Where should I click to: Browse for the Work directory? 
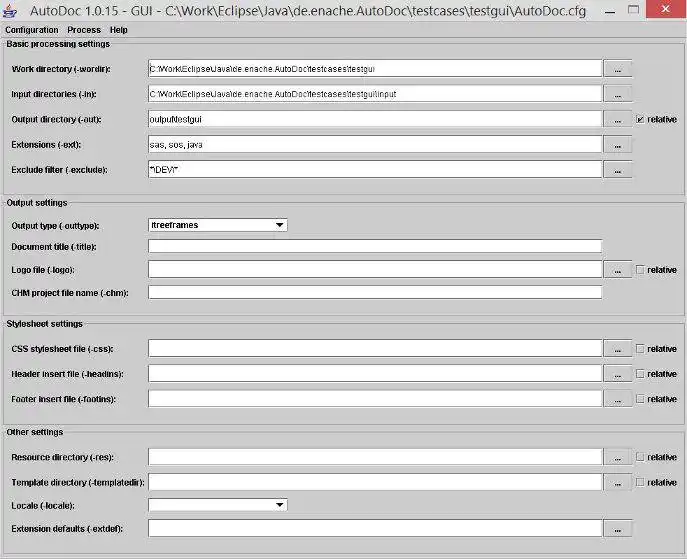pos(617,69)
